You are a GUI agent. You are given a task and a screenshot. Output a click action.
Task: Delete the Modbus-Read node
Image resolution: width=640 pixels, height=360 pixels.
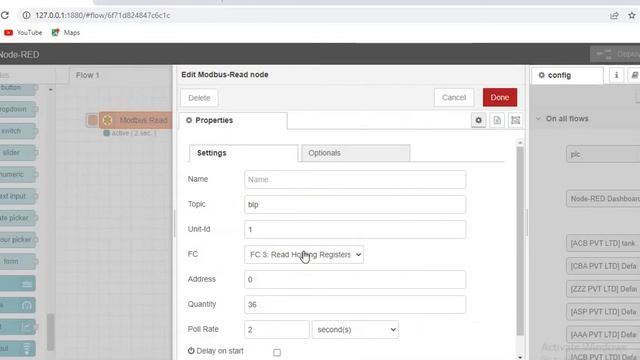[199, 98]
